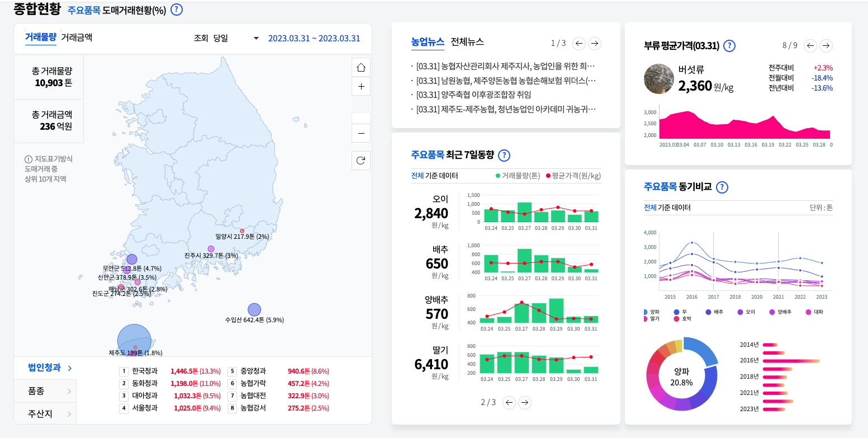Open the 2023.03.31 ~ 2023.03.31 date range
Screen dimensions: 868x438
314,38
